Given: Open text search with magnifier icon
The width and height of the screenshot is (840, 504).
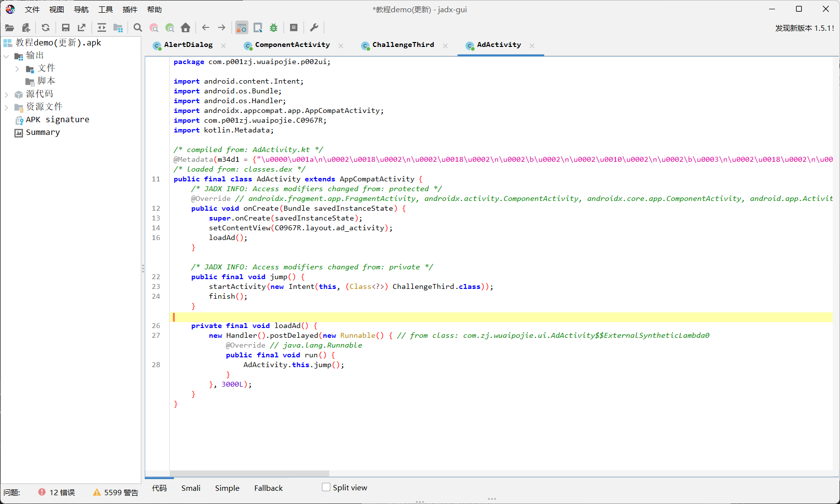Looking at the screenshot, I should click(138, 28).
